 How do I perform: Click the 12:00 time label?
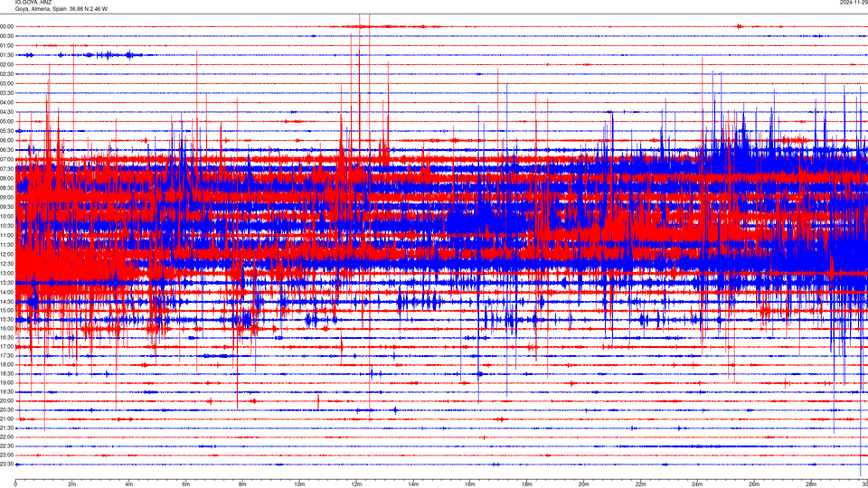7,254
